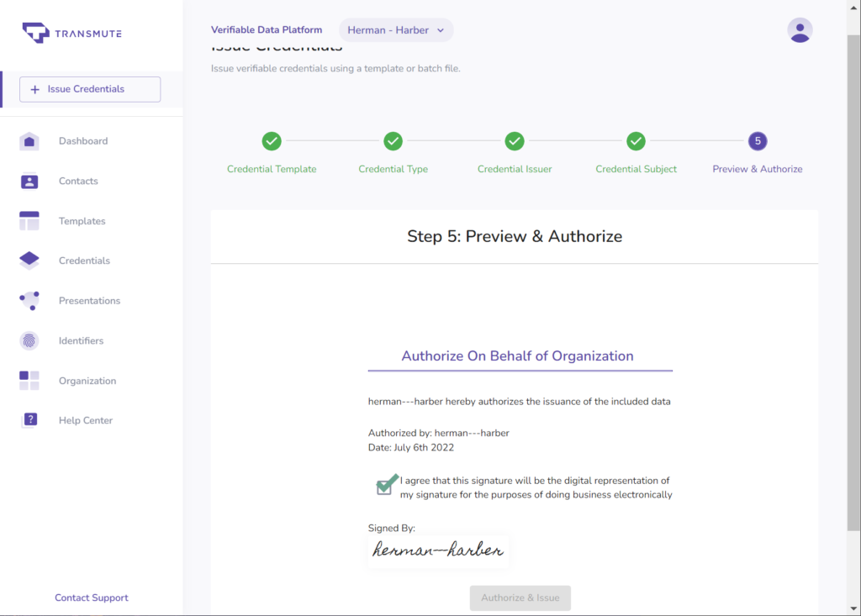Open Organization settings in sidebar
The width and height of the screenshot is (861, 616).
(x=87, y=381)
